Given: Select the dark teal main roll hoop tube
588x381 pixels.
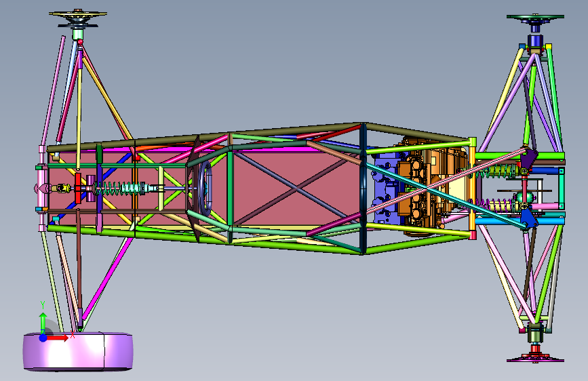Looking at the screenshot, I should (x=363, y=188).
